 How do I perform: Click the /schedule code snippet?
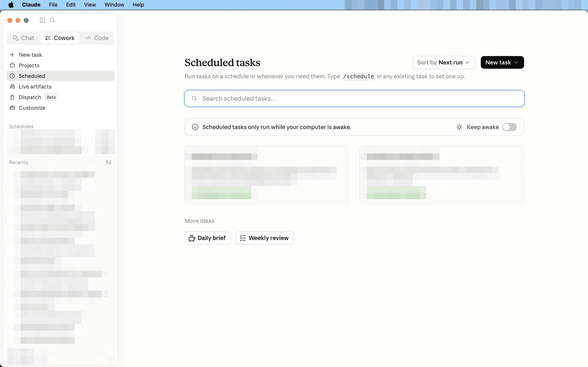coord(358,76)
